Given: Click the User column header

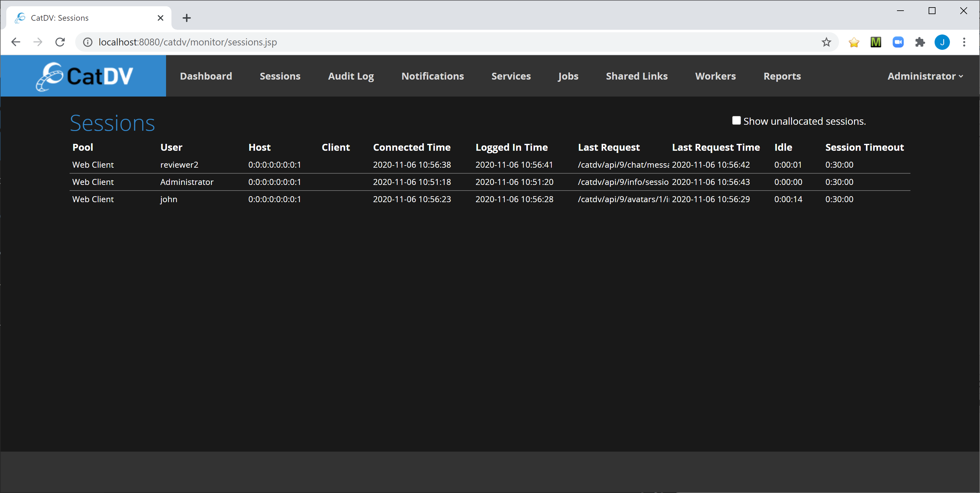Looking at the screenshot, I should (171, 147).
